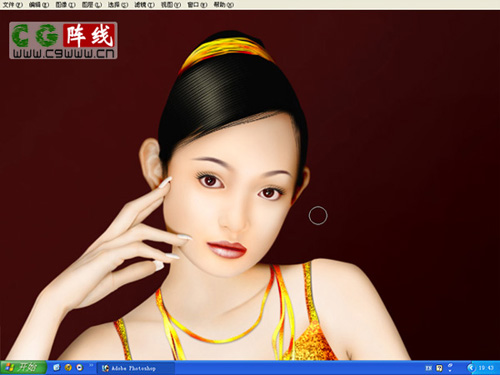
Task: Open the 选择(S) Select menu
Action: [118, 5]
